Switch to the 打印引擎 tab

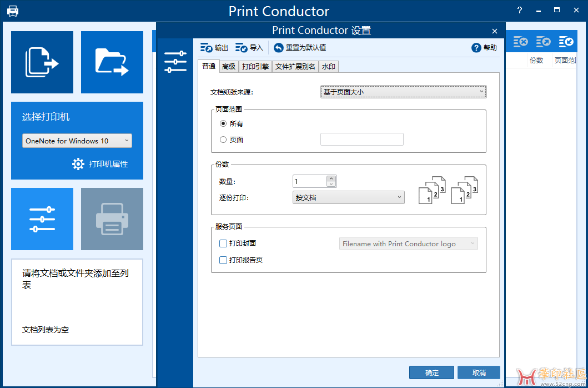(255, 67)
